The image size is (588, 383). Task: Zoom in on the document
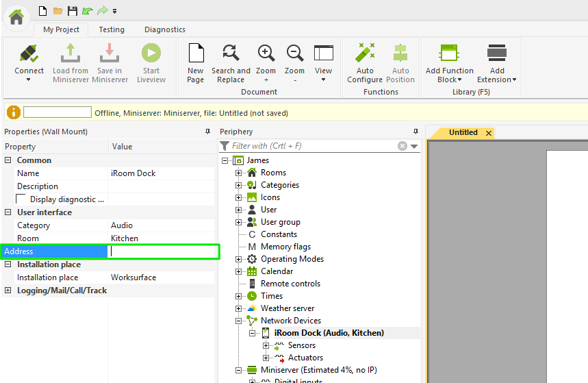(x=266, y=63)
